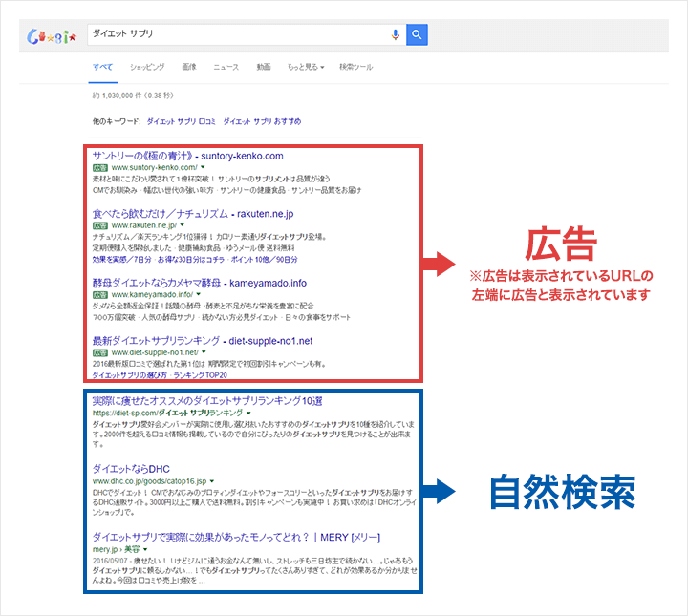Image resolution: width=688 pixels, height=616 pixels.
Task: Click the www.dhc.co.jp/goods/catop16.jsp URL text
Action: [x=149, y=481]
